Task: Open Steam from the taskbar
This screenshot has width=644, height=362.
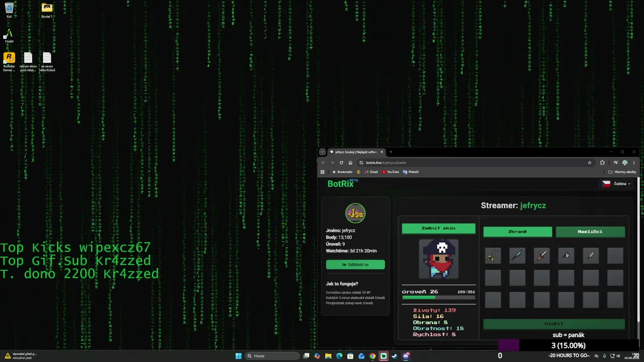Action: (x=394, y=356)
